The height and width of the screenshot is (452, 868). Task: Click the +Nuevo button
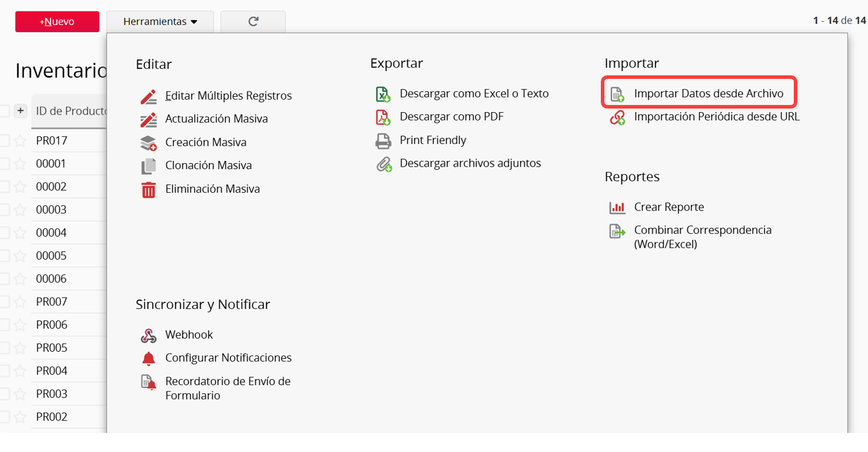pos(57,22)
